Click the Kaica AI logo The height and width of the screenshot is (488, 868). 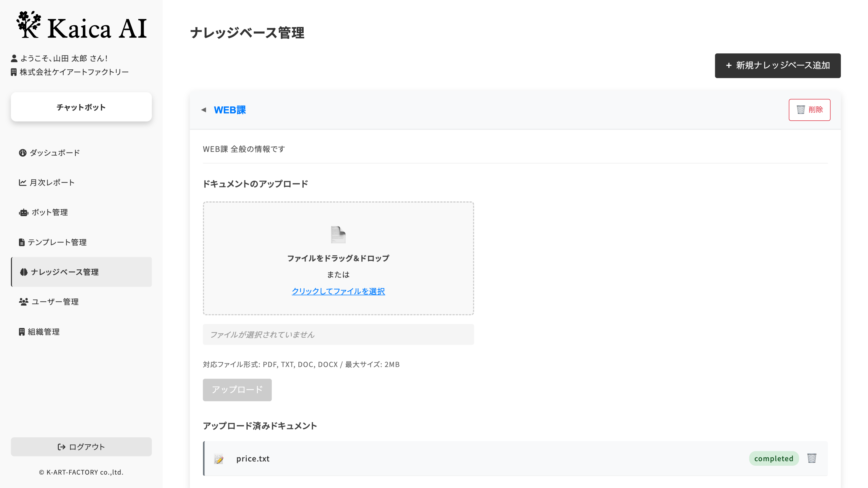tap(81, 28)
